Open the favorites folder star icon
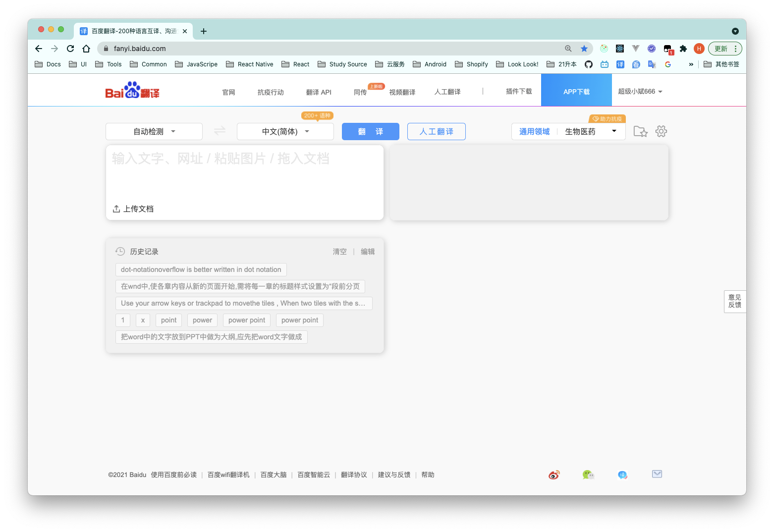The image size is (774, 532). [641, 131]
